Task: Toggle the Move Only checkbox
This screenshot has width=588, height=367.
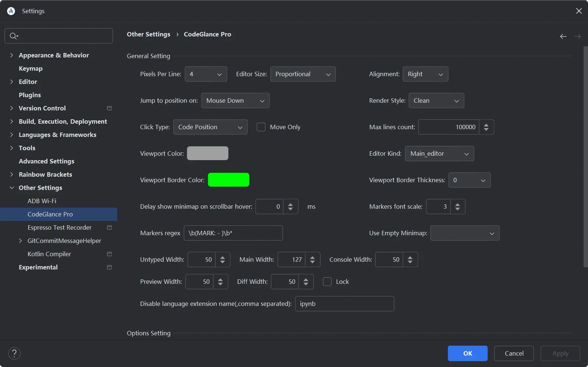Action: (261, 127)
